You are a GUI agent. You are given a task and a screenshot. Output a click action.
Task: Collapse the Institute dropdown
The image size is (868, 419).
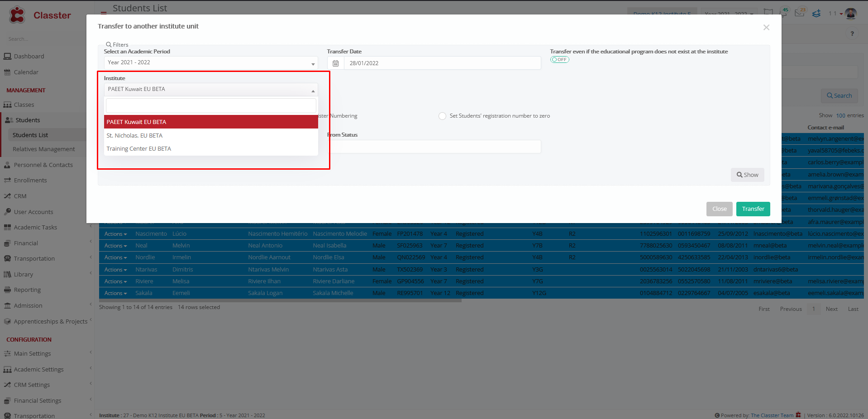[x=211, y=89]
